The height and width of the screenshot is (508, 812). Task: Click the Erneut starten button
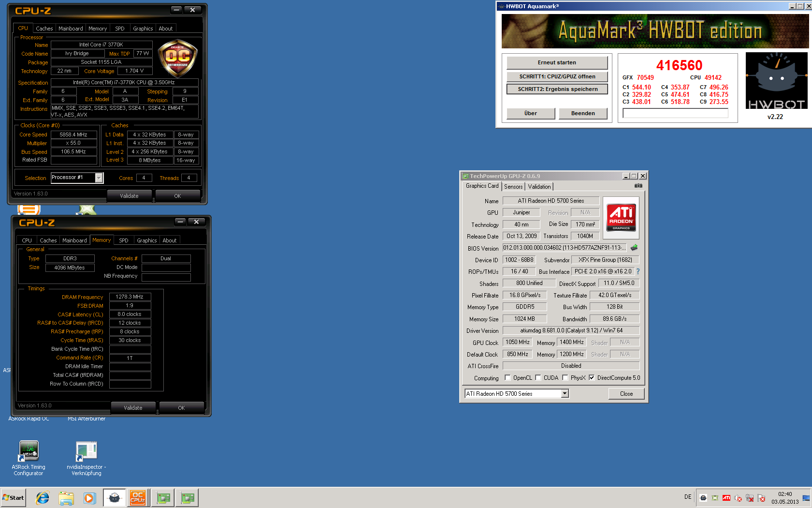(557, 62)
